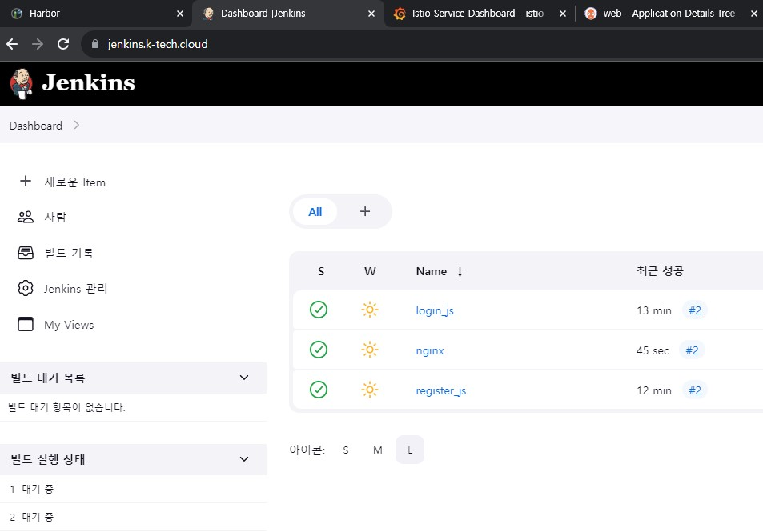Sort the table by S column
The image size is (763, 532).
(x=321, y=271)
